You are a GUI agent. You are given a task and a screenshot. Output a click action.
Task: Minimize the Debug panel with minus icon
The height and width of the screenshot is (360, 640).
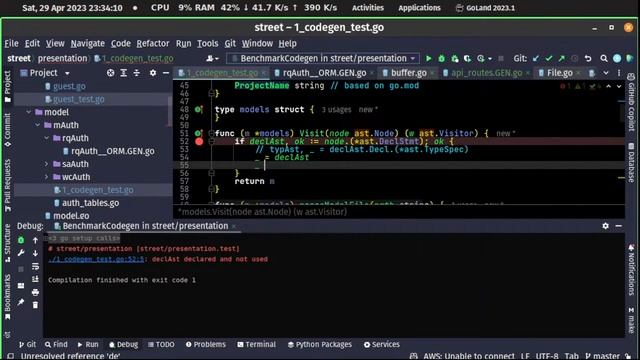tap(619, 226)
